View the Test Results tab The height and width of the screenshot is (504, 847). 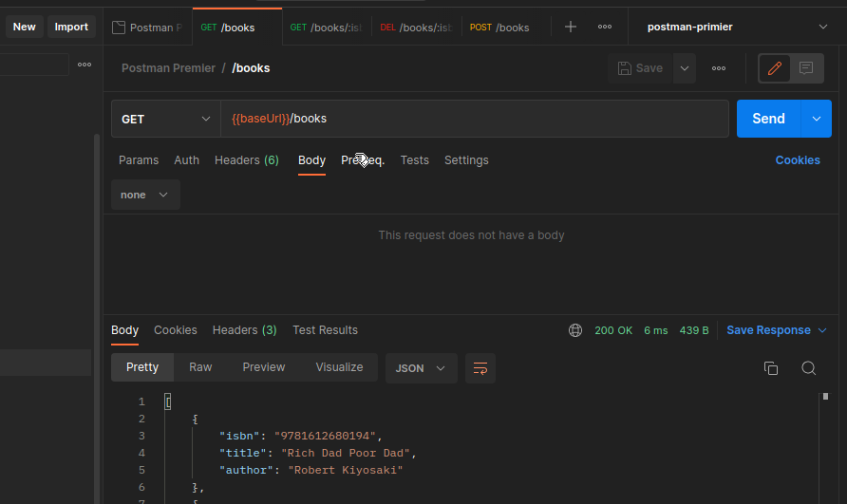coord(325,330)
